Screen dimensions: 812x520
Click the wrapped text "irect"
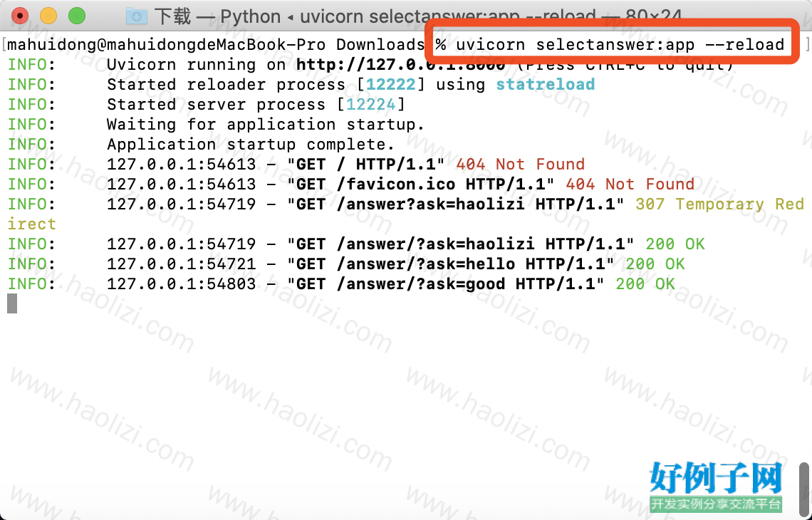31,224
